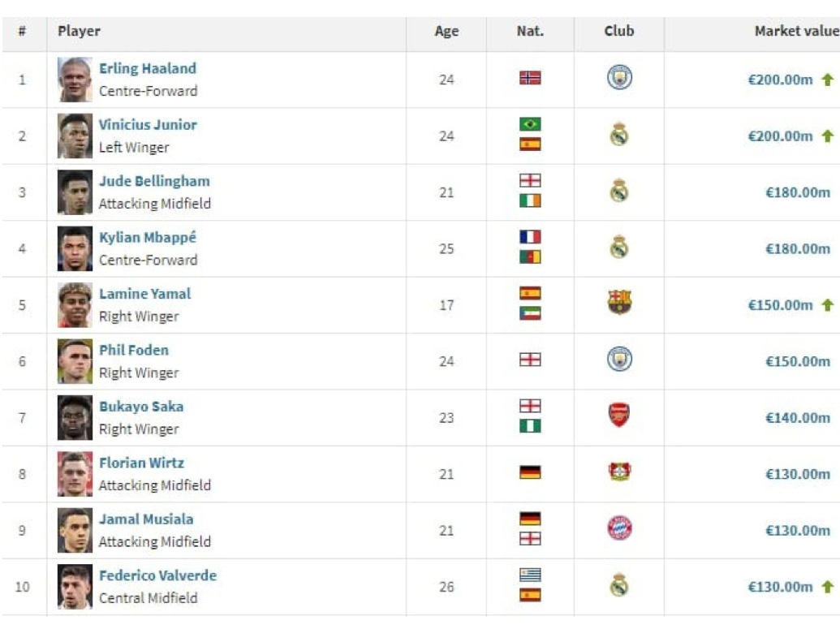Image resolution: width=840 pixels, height=629 pixels.
Task: Click Brazil flag beside Vinicius Junior
Action: (530, 124)
